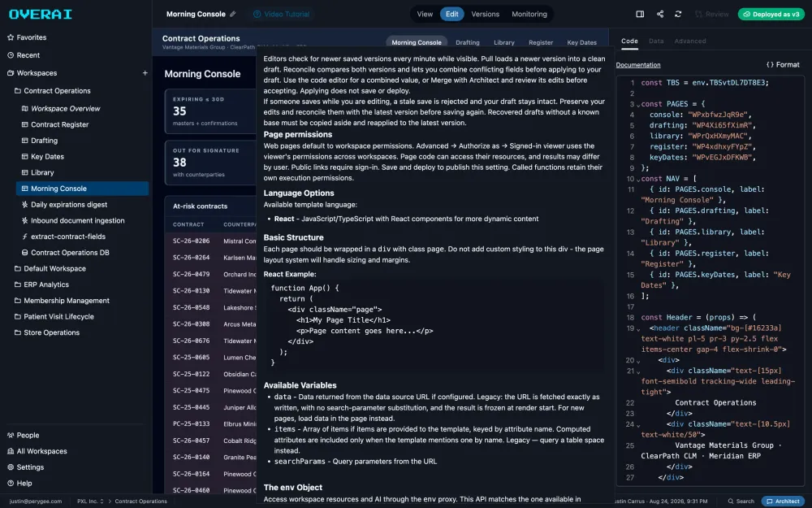Add a new workspace with the plus icon

coord(145,73)
